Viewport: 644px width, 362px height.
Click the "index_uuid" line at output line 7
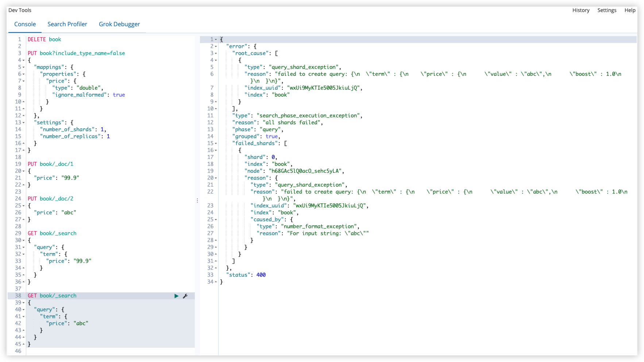[304, 88]
